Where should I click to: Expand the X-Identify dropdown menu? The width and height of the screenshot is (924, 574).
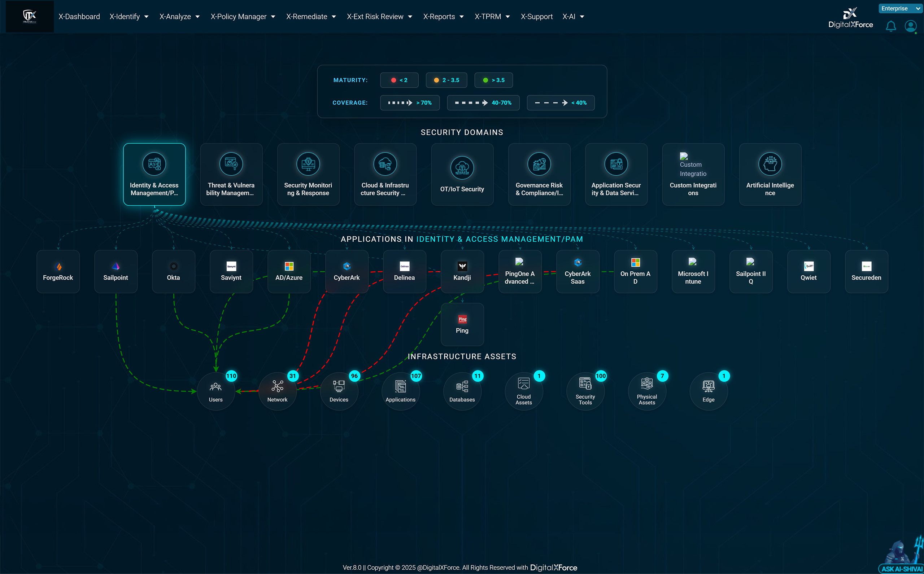[x=129, y=17]
